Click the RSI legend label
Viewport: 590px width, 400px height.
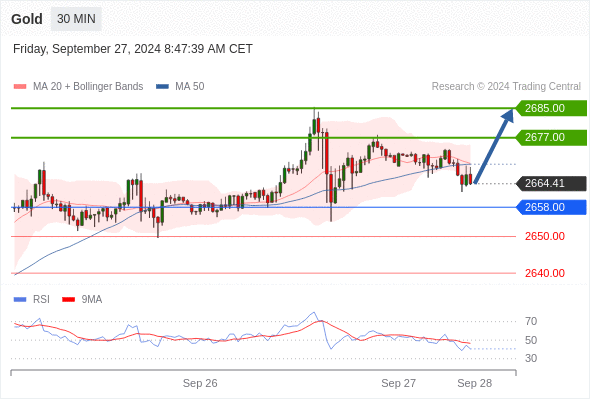tap(41, 300)
